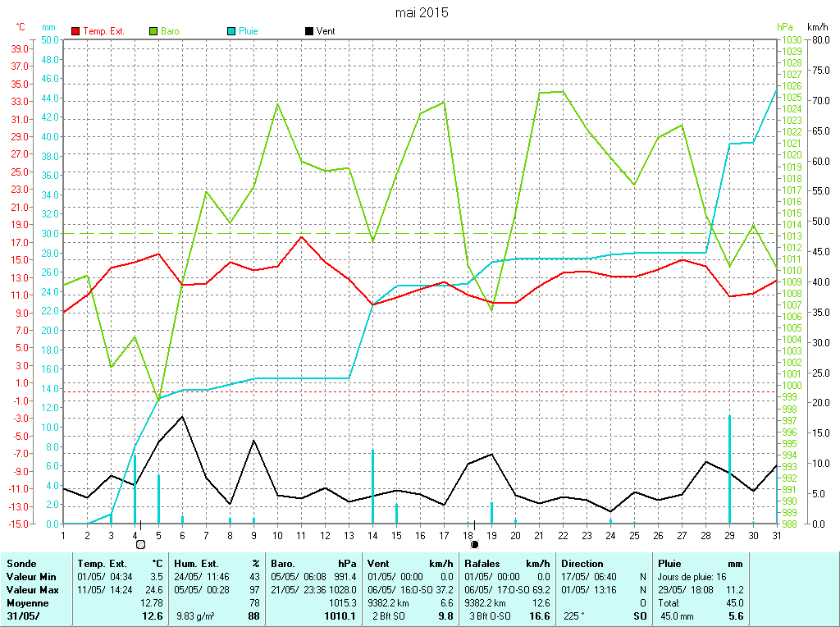Click the Pluie column header in the table
This screenshot has height=627, width=840.
point(669,564)
